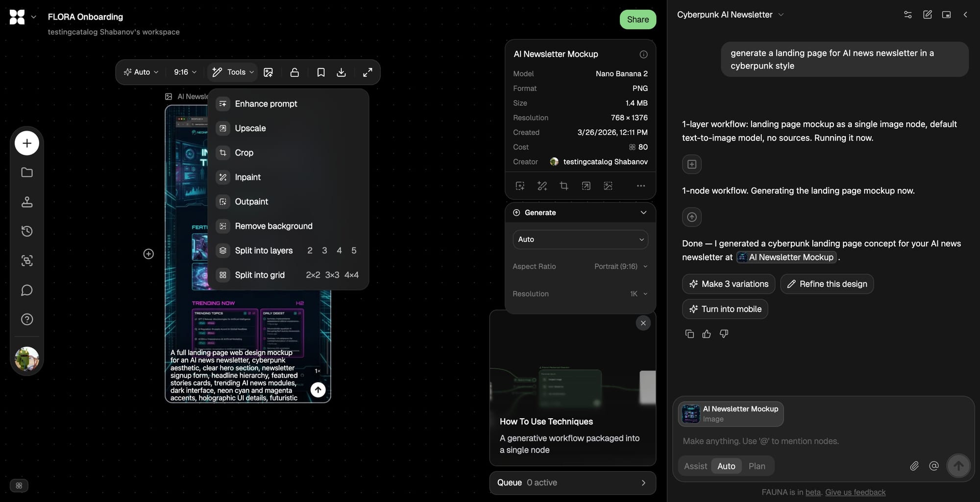Click the thumbs up feedback icon
The height and width of the screenshot is (502, 980).
click(707, 334)
